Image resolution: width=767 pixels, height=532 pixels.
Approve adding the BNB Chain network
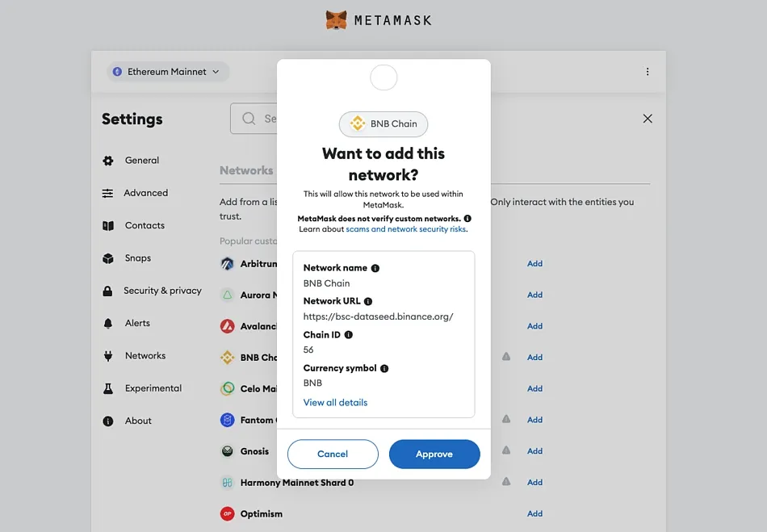[434, 454]
